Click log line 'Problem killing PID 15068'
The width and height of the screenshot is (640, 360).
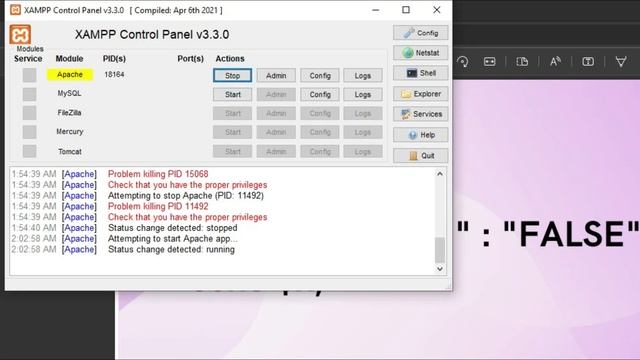click(158, 174)
